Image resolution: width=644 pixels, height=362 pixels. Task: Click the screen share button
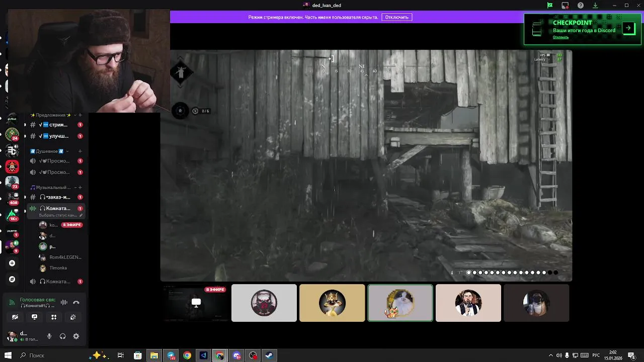point(34,317)
